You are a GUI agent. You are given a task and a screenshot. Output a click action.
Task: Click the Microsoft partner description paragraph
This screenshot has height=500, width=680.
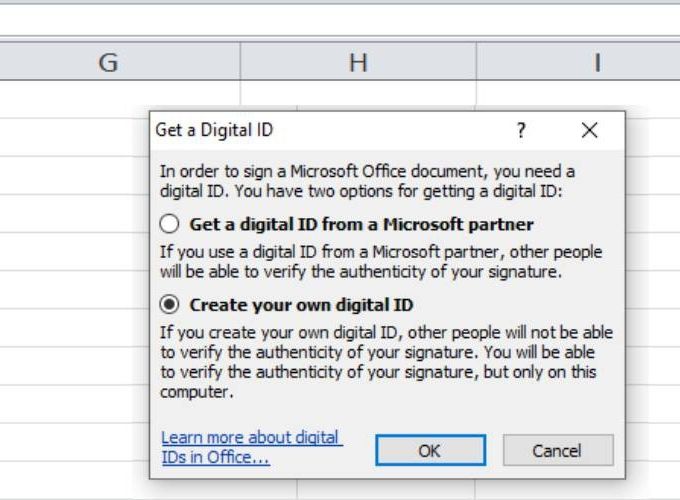pyautogui.click(x=381, y=262)
